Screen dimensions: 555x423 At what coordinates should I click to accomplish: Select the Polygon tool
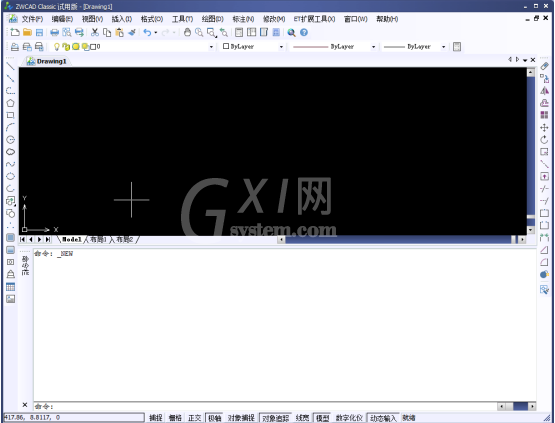coord(11,103)
